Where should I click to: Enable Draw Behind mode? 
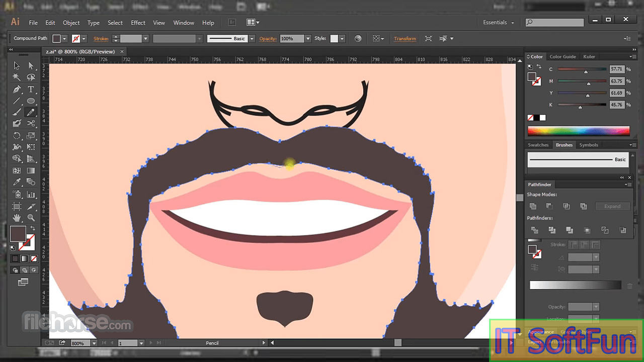click(24, 270)
